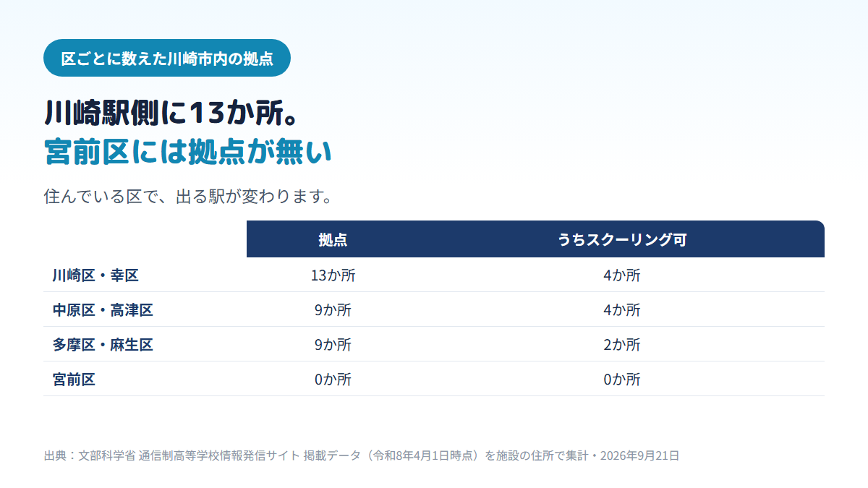Click the 拠点 count 9か所 in 多摩区・麻生区 row

333,344
